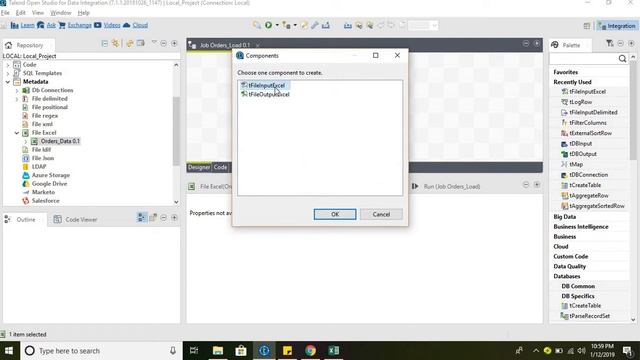Expand the SQL Templates node
This screenshot has width=640, height=360.
[7, 73]
